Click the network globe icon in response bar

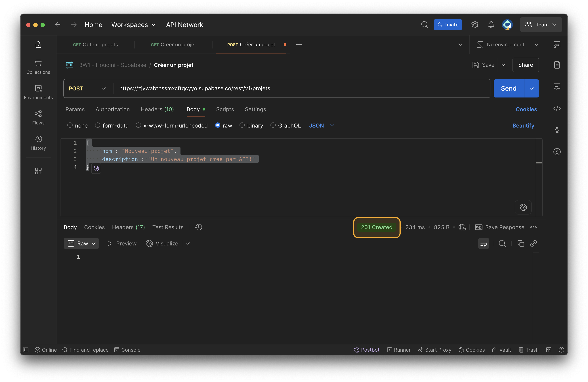tap(462, 227)
